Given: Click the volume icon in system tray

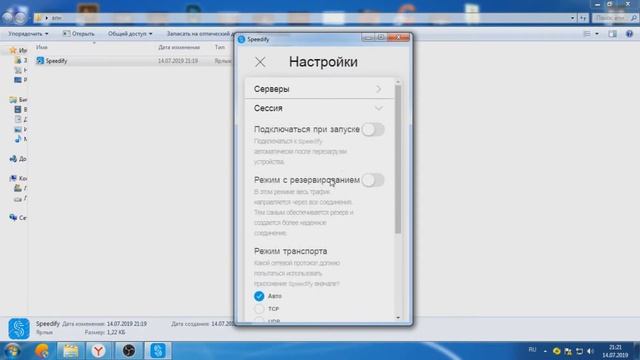Looking at the screenshot, I should coord(590,351).
